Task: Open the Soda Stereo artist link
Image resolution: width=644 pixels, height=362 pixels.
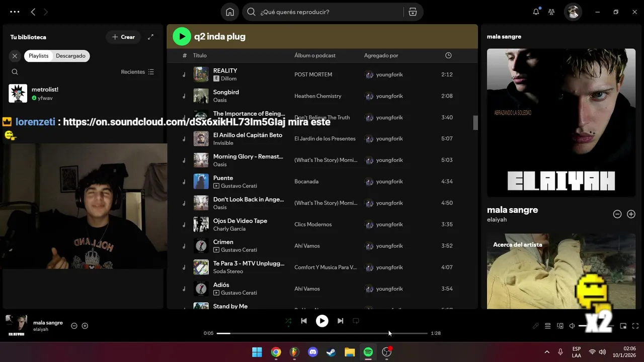Action: [228, 271]
